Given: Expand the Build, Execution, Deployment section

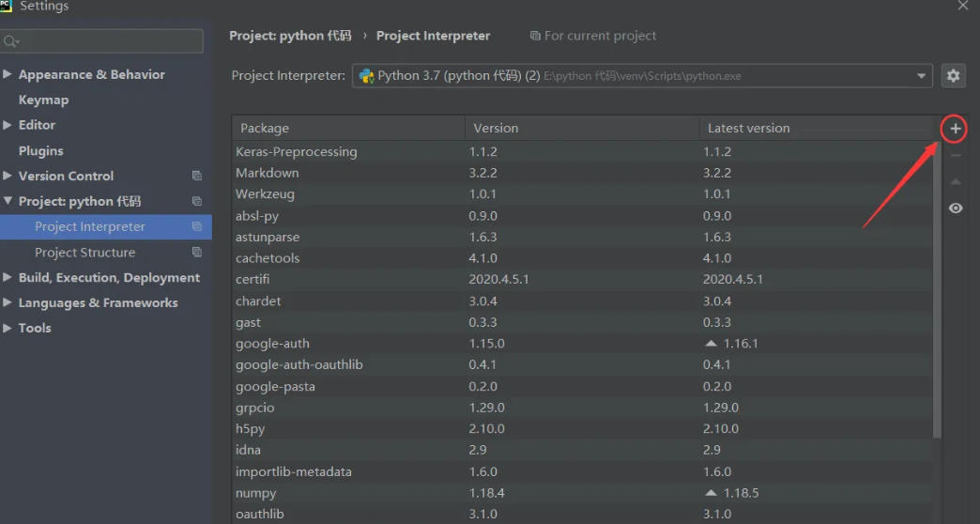Looking at the screenshot, I should (x=8, y=278).
